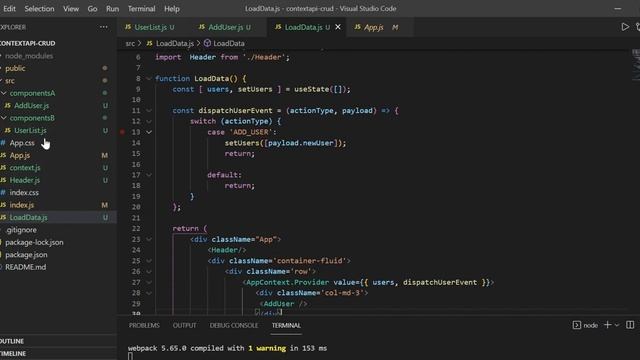
Task: Open terminal launch profile dropdown arrow
Action: tap(617, 325)
